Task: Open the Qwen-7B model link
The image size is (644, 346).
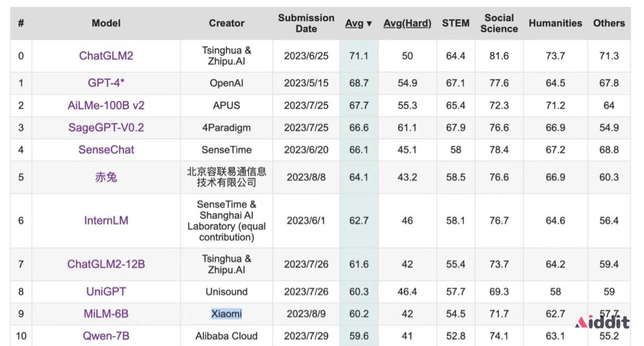Action: 106,336
